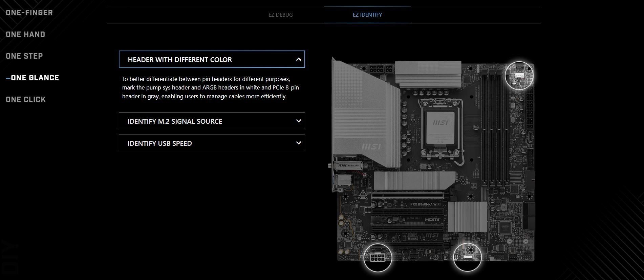Open the ONE-FINGER section
Screen dimensions: 644x280
[x=29, y=13]
